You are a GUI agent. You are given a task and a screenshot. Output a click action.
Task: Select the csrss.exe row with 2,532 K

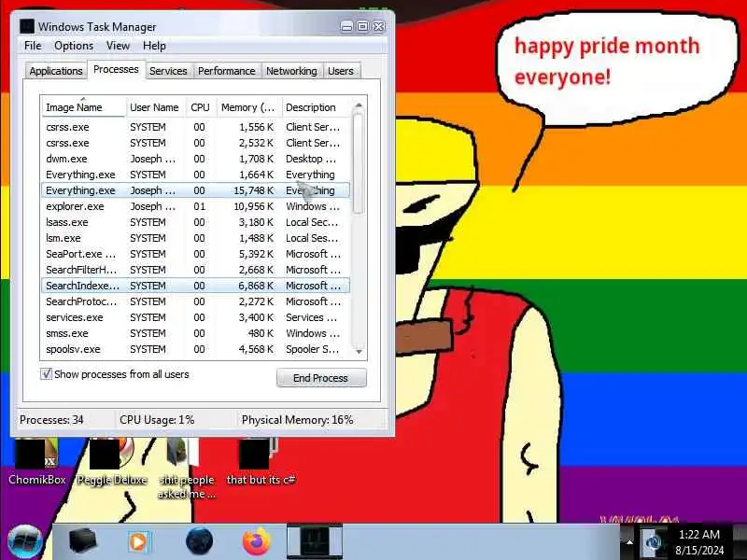click(196, 143)
